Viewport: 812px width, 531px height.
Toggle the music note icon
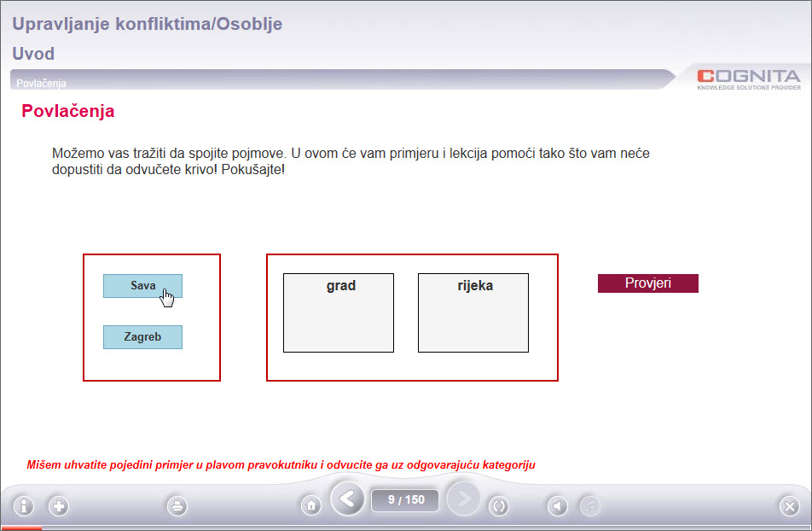(x=589, y=506)
